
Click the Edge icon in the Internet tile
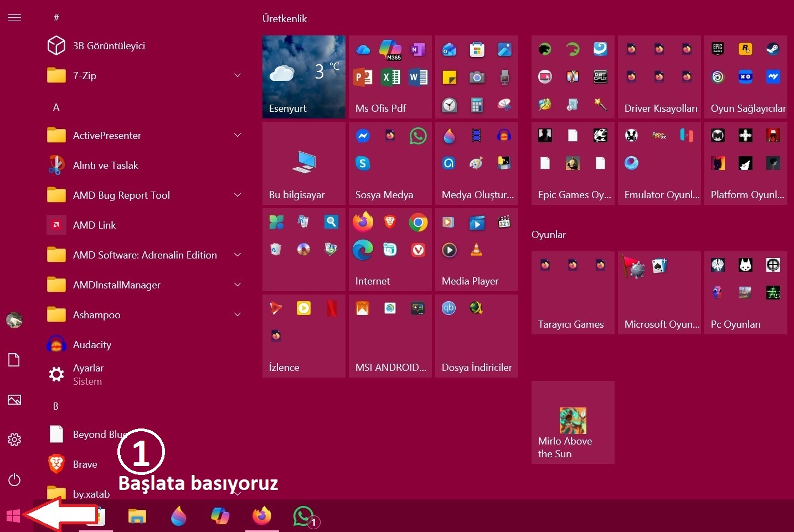363,250
